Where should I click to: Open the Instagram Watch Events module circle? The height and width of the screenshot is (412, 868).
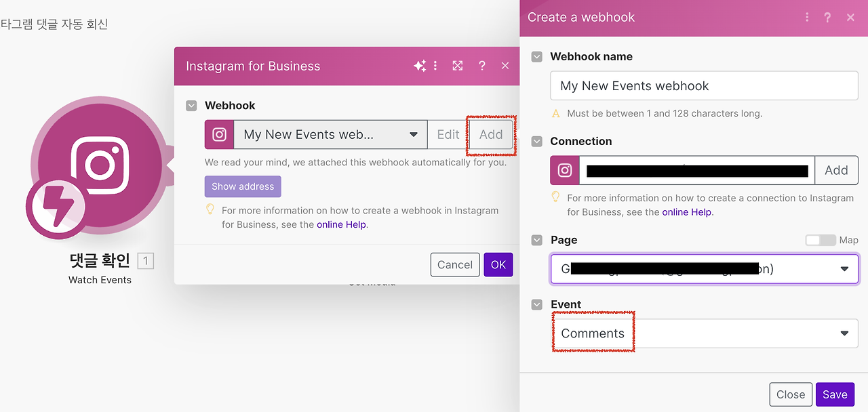[100, 165]
